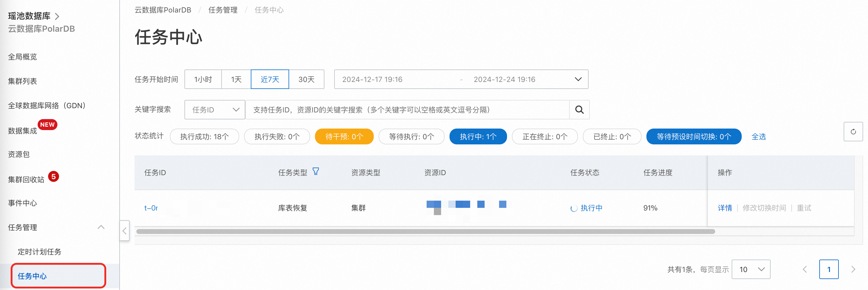Viewport: 868px width, 290px height.
Task: Click the red 5 badge on 集群回收站
Action: coord(53,176)
